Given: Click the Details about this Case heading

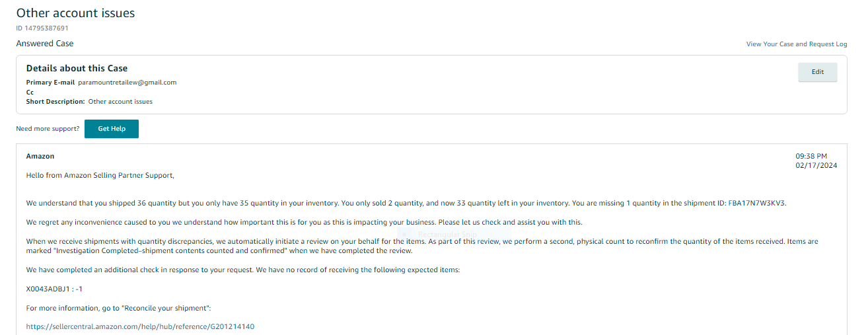Looking at the screenshot, I should tap(77, 68).
